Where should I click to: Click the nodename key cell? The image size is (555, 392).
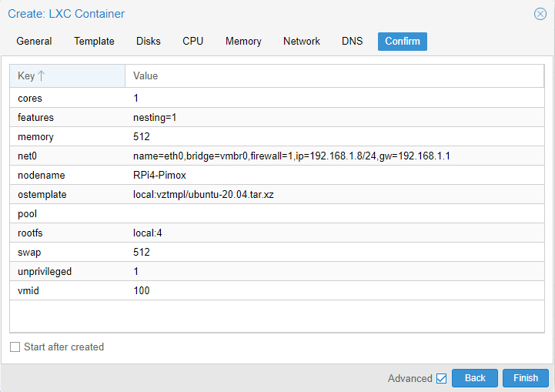click(67, 175)
